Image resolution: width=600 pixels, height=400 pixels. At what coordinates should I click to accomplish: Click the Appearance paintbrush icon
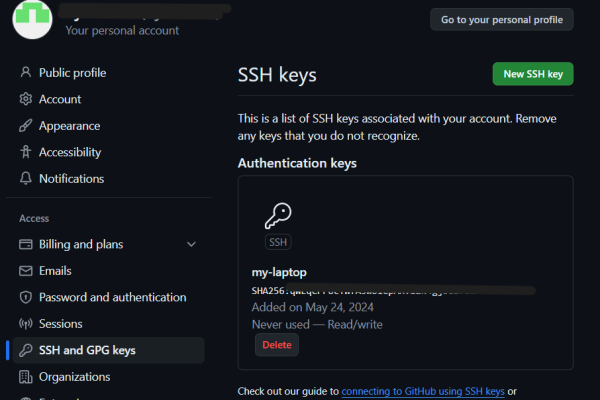(x=26, y=126)
